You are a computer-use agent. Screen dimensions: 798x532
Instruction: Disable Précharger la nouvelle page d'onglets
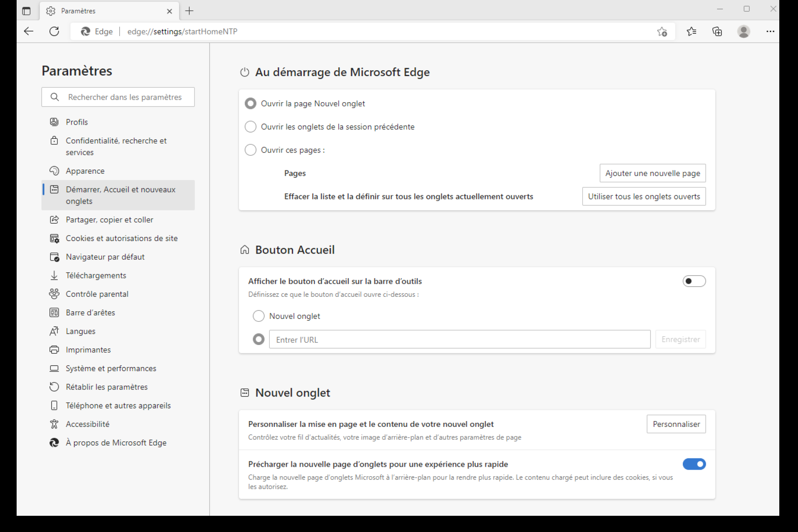click(694, 464)
